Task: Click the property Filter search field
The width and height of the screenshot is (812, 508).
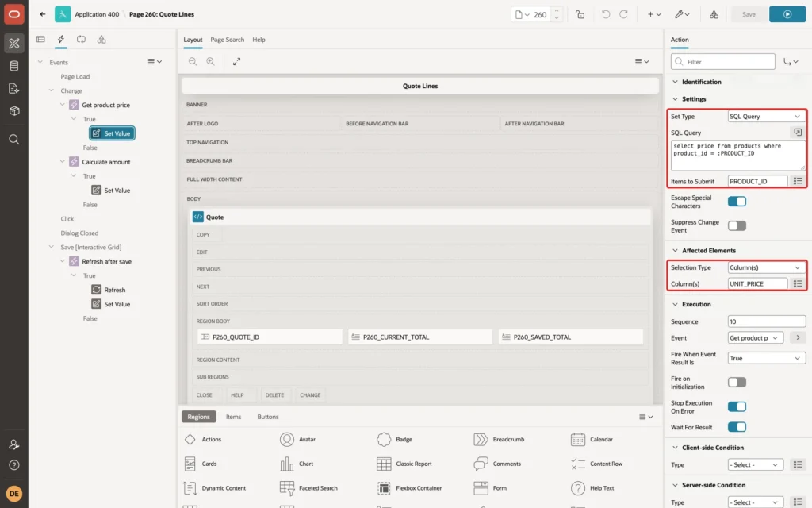Action: point(723,62)
